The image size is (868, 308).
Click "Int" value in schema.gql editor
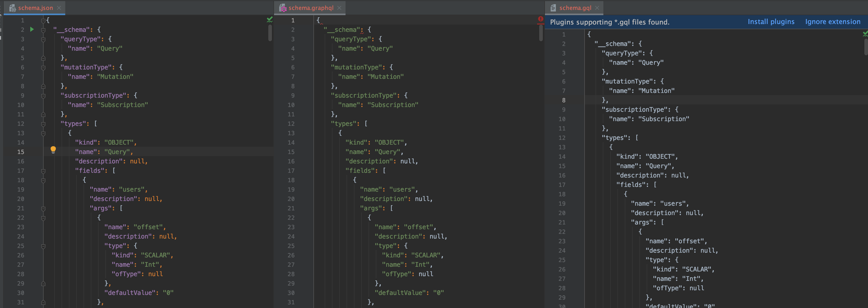click(691, 279)
